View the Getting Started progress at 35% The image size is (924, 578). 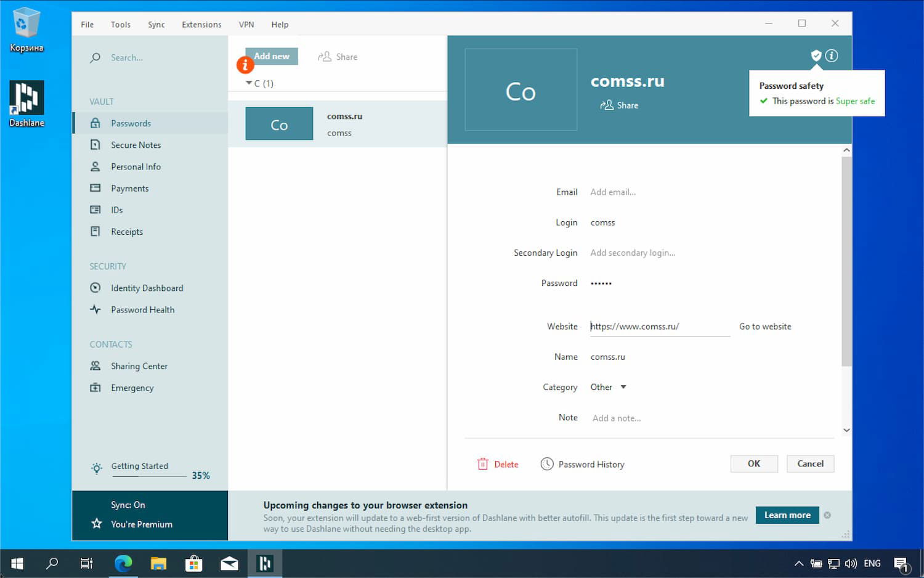pos(139,466)
